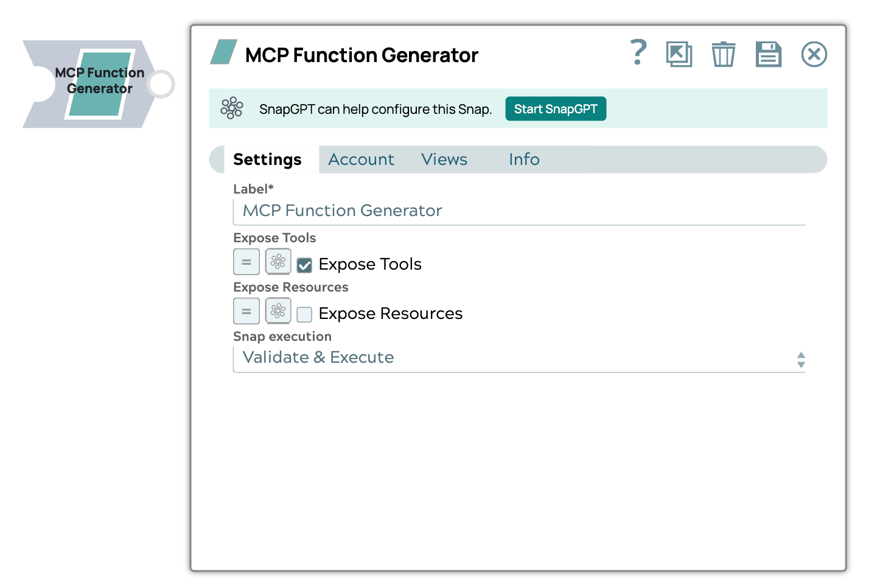The image size is (880, 588).
Task: Select the Info tab
Action: coord(523,159)
